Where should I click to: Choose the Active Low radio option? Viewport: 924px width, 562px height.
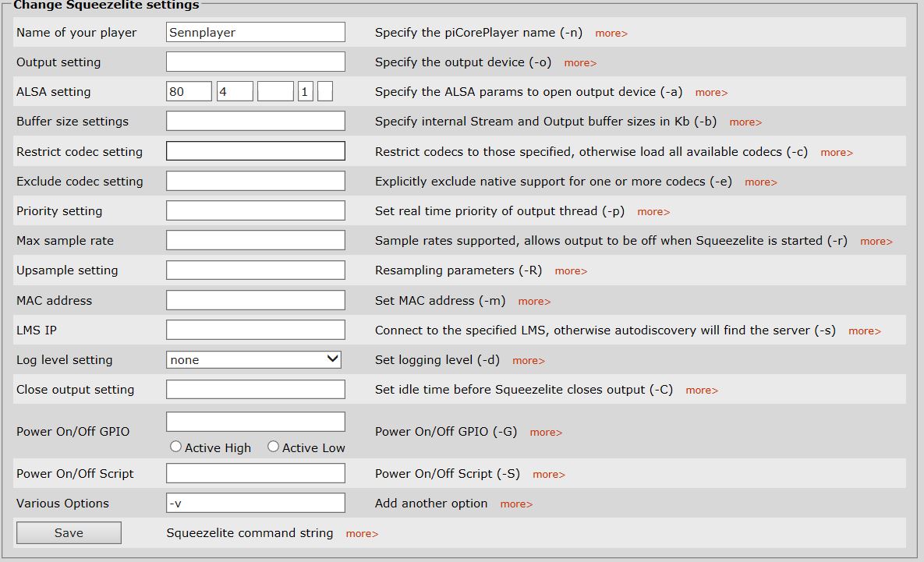pyautogui.click(x=273, y=447)
